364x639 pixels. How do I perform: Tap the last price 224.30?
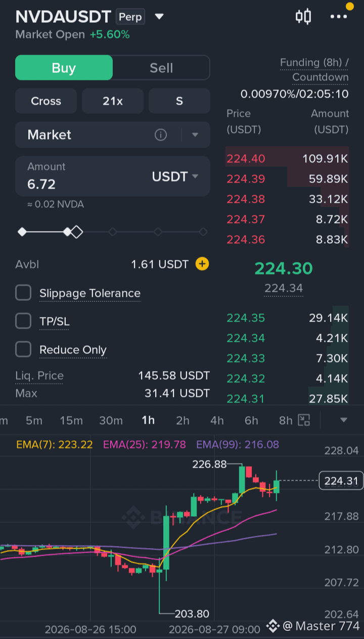click(x=283, y=268)
